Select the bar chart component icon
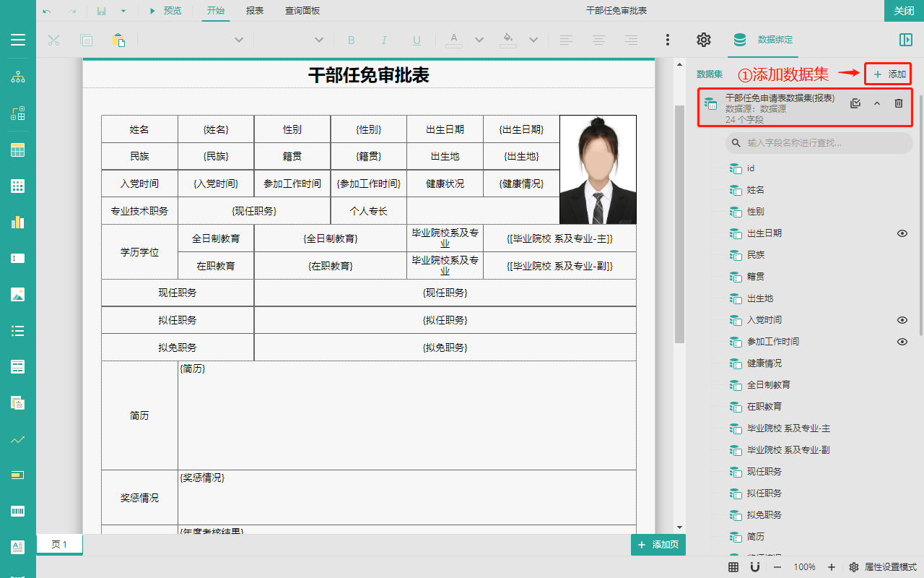 pyautogui.click(x=18, y=222)
